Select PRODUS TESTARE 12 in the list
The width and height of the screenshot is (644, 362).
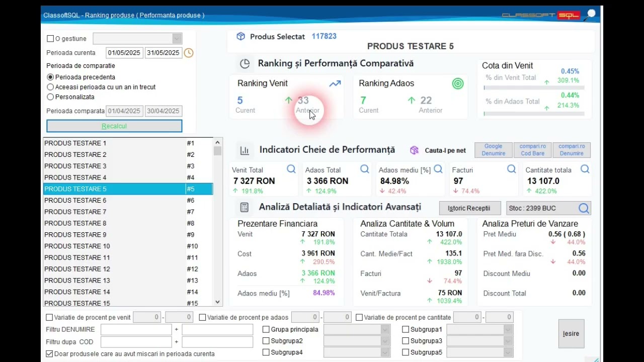point(128,269)
